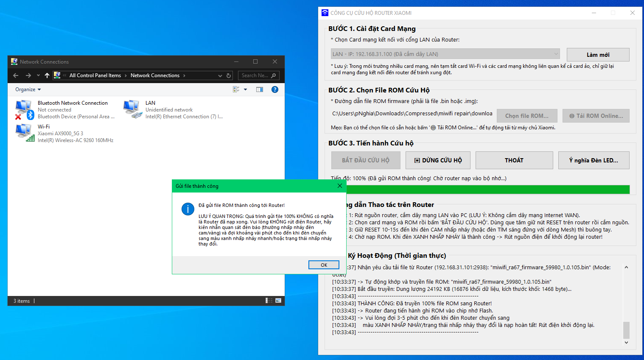Screen dimensions: 644x360
Task: Click Network Connections title bar icon
Action: (x=14, y=61)
